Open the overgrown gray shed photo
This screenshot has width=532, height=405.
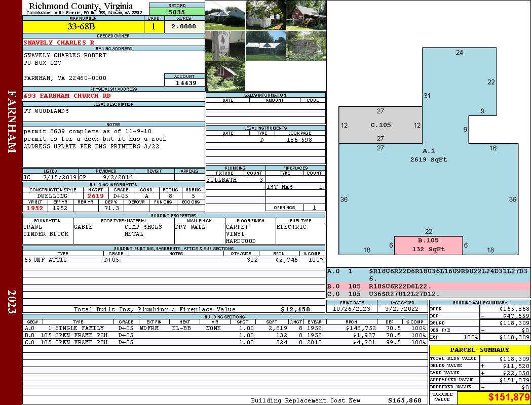[306, 46]
